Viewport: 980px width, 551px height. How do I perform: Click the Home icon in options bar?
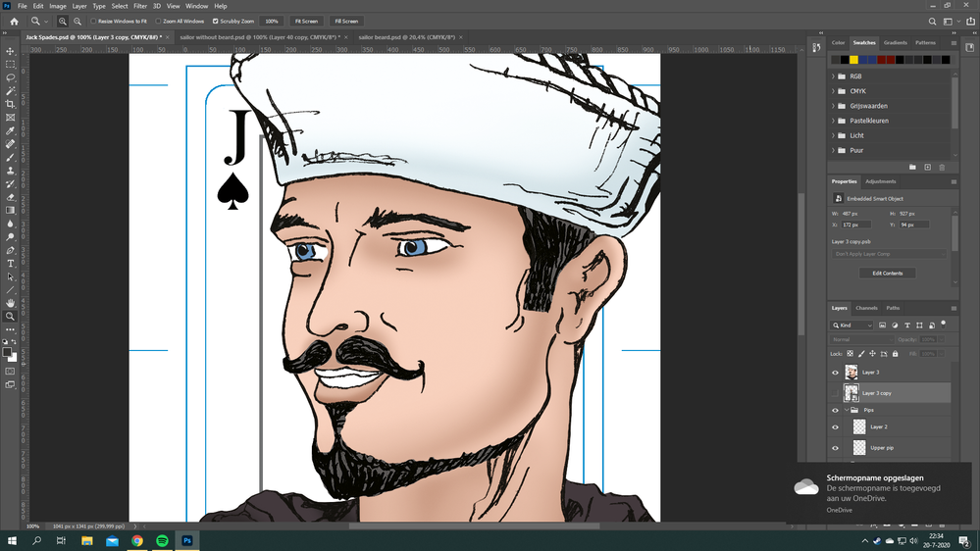click(14, 21)
